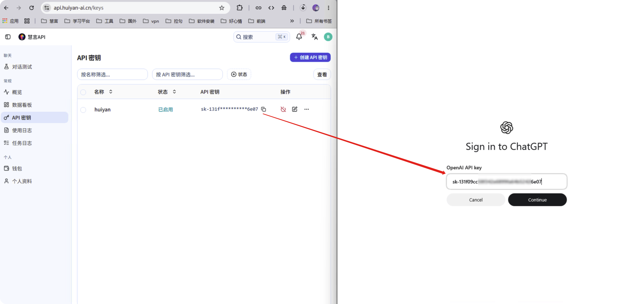The image size is (644, 304).
Task: Copy the huiyan API key
Action: [x=263, y=109]
